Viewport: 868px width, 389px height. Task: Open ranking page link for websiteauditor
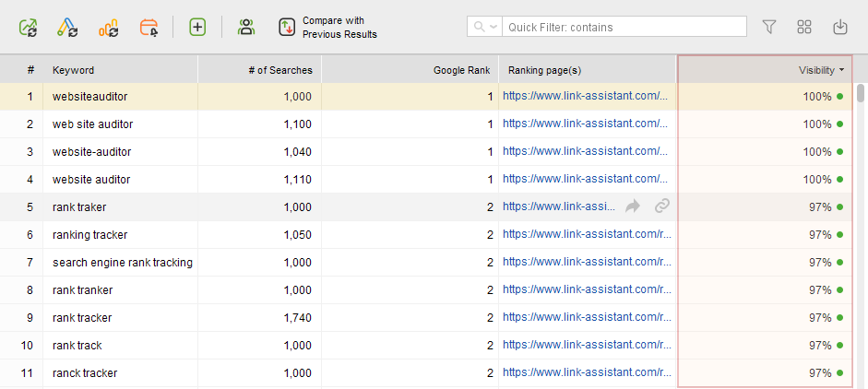tap(585, 97)
